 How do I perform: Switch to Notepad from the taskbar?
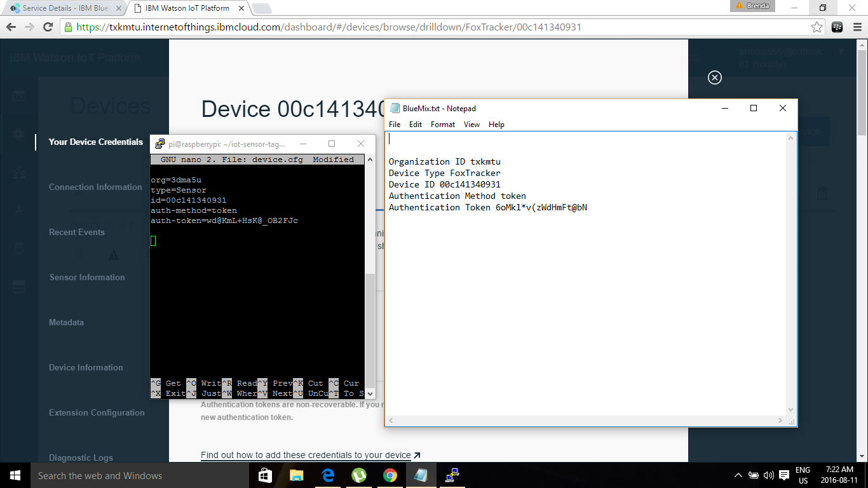421,475
